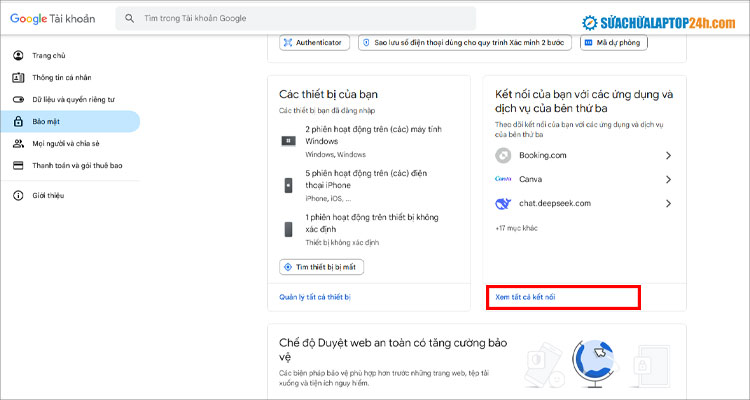Click the Canva app icon

(503, 179)
